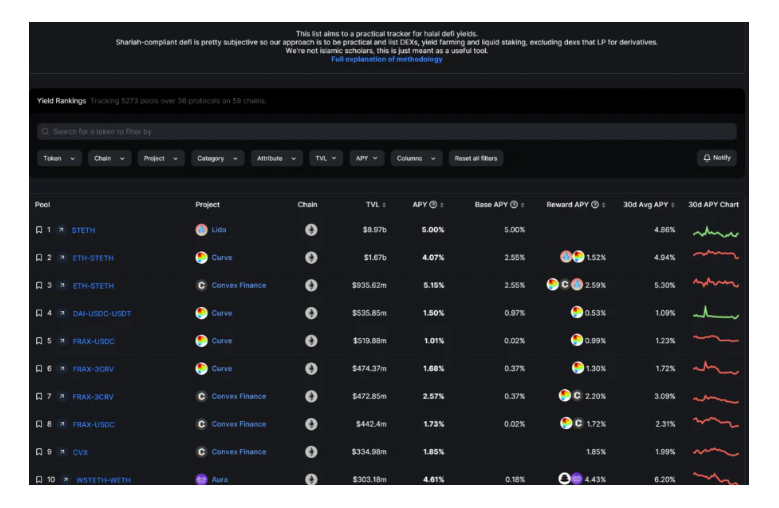Click reward token icons in DAI-USDC-USDT row

click(577, 313)
